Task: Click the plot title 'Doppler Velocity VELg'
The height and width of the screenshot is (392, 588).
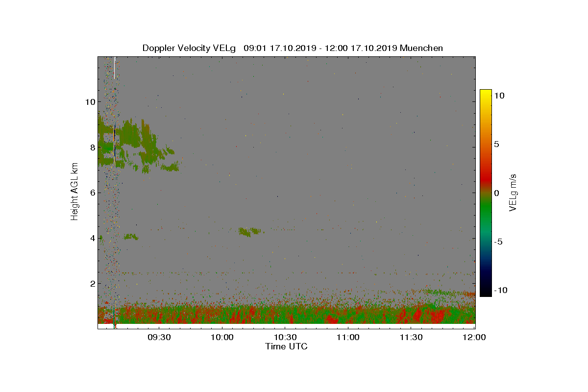Action: coord(189,48)
